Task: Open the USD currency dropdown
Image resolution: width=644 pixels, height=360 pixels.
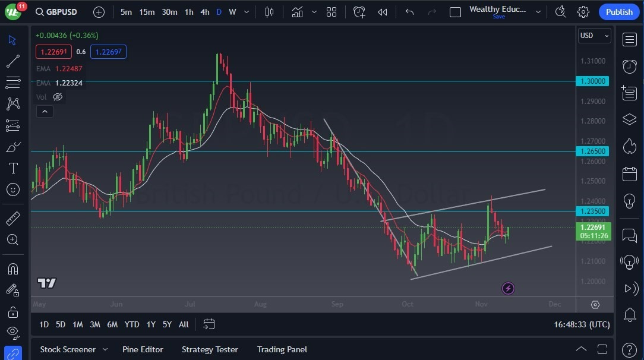Action: click(594, 36)
